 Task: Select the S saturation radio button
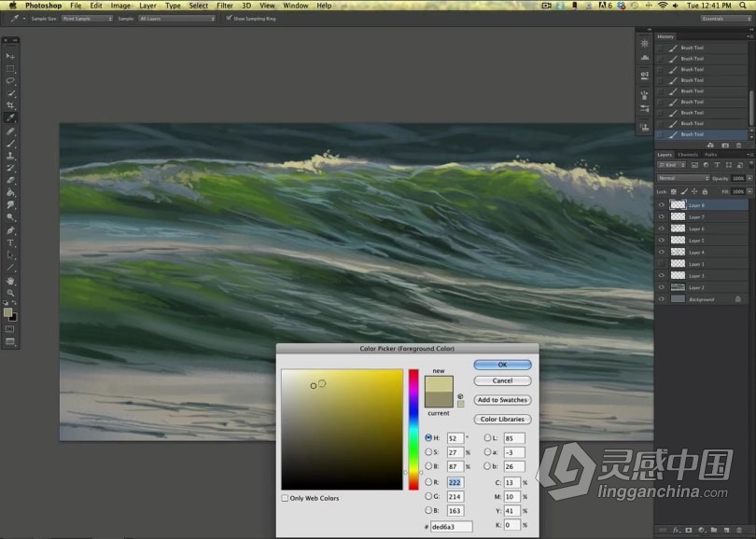coord(428,452)
